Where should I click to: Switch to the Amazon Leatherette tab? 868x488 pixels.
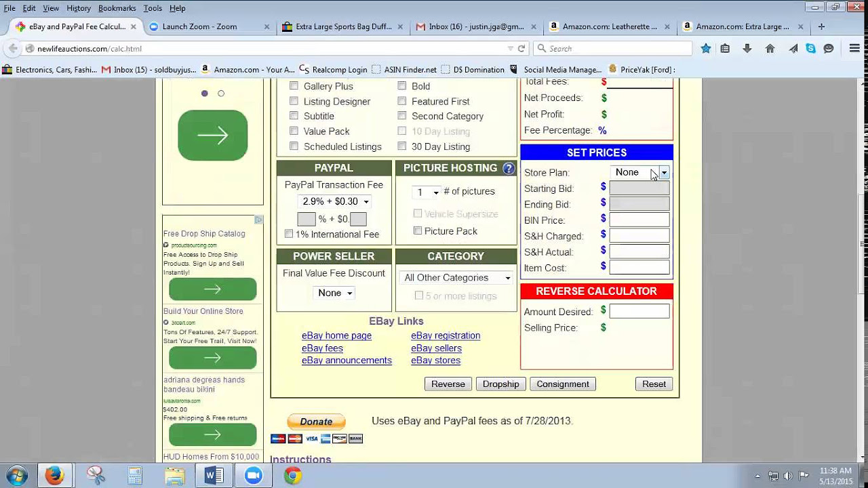point(608,26)
